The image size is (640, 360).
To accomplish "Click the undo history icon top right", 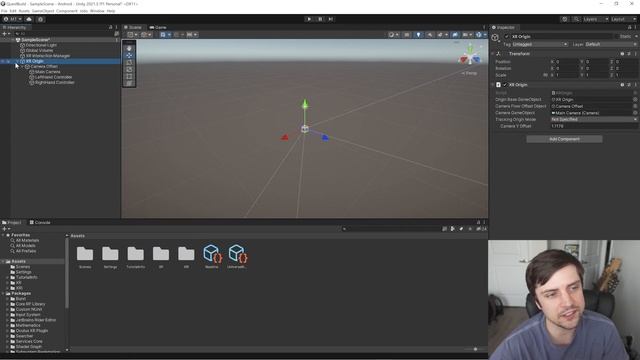I will (x=565, y=19).
